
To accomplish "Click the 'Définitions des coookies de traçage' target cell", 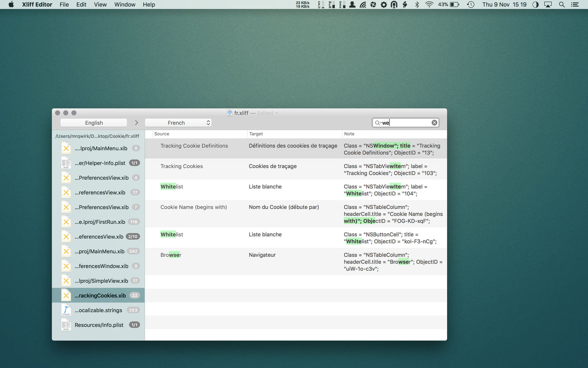I will point(293,146).
